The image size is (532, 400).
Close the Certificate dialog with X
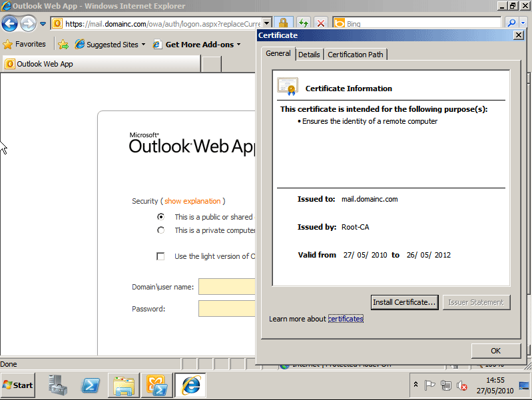519,35
